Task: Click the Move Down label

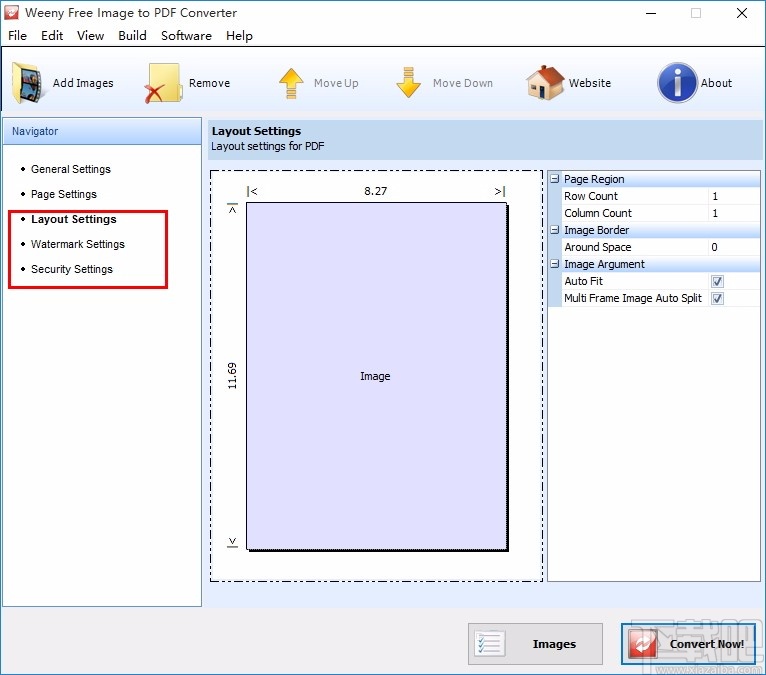Action: pyautogui.click(x=463, y=83)
